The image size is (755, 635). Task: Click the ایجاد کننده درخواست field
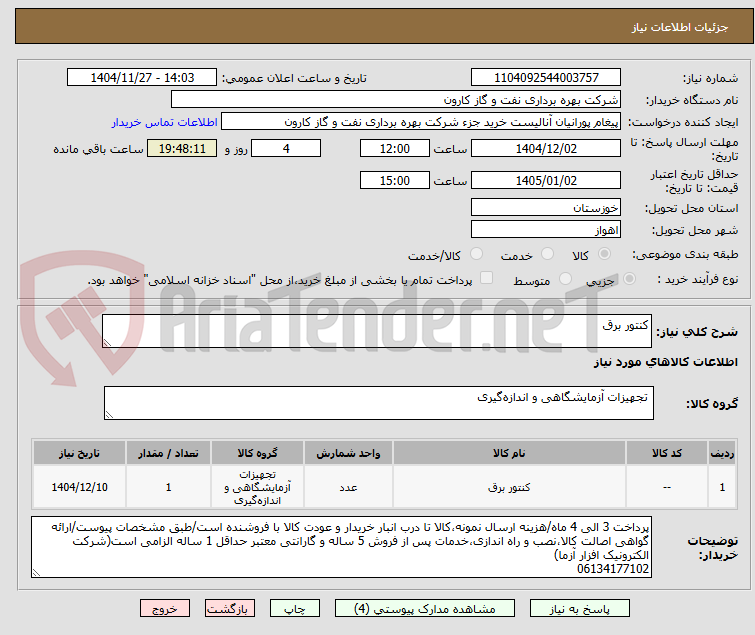[420, 122]
